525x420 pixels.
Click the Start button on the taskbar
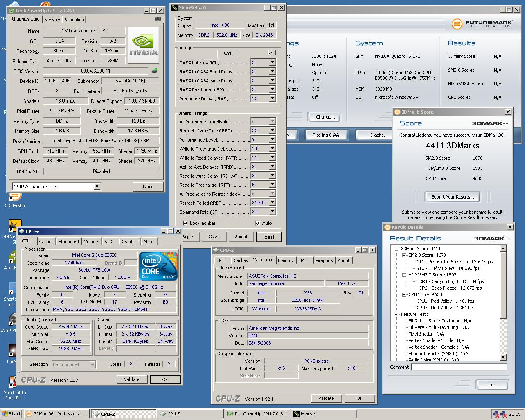tap(11, 414)
